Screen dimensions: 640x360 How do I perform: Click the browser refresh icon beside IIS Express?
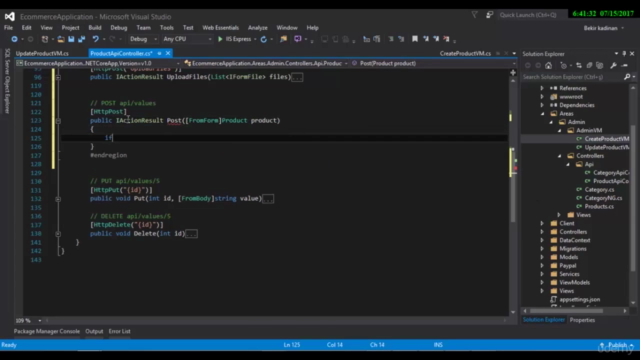[x=264, y=39]
